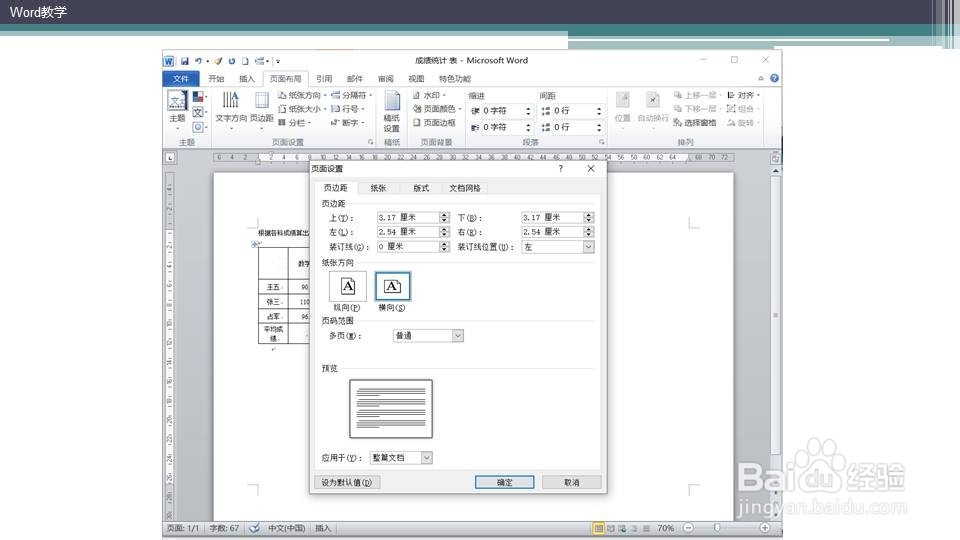Open the 文件 File tab
The width and height of the screenshot is (960, 540).
pyautogui.click(x=181, y=78)
